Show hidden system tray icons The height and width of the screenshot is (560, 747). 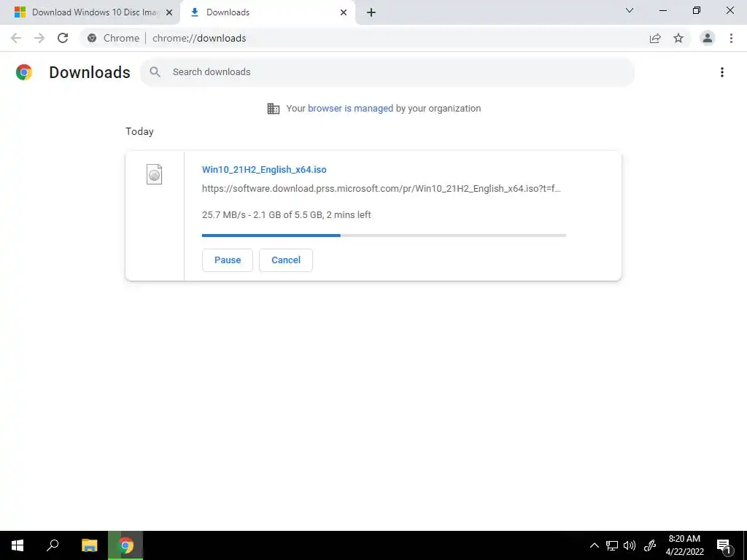(594, 545)
